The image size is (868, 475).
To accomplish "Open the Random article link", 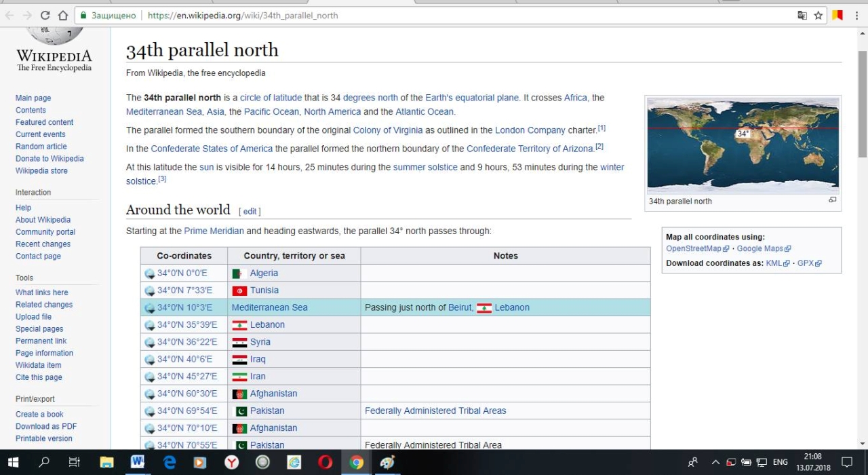I will 41,147.
